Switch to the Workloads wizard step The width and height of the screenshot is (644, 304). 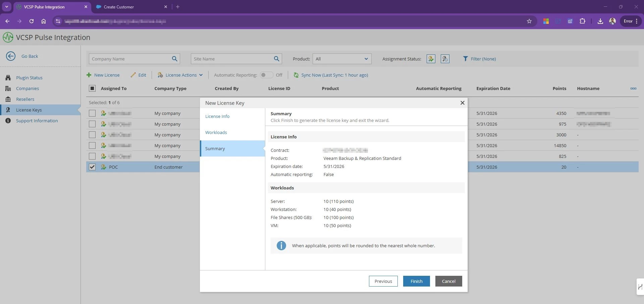pyautogui.click(x=216, y=132)
